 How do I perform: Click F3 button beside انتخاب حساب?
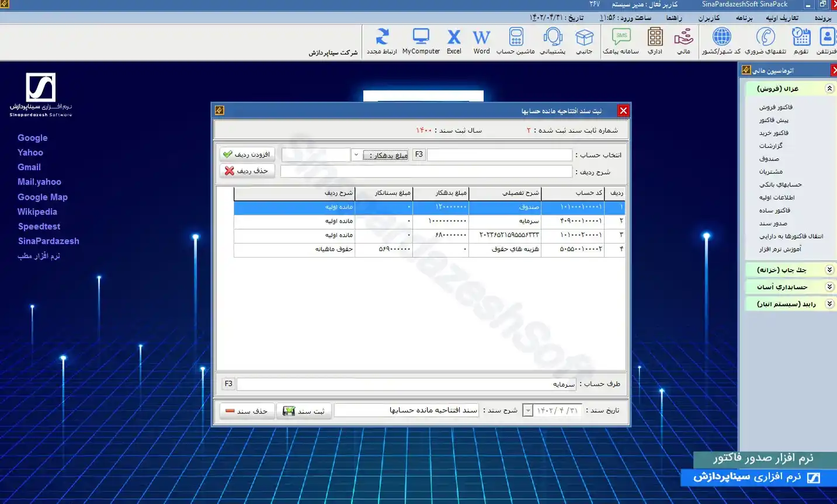pyautogui.click(x=419, y=155)
